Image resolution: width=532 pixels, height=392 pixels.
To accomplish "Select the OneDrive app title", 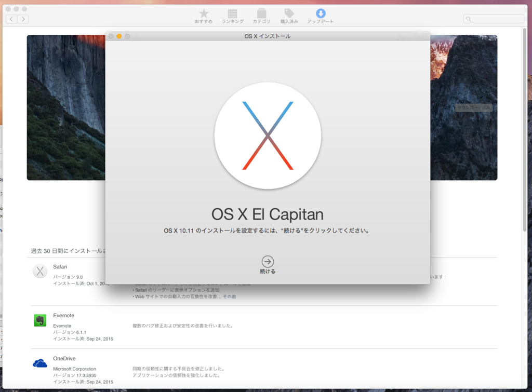I will (x=64, y=358).
